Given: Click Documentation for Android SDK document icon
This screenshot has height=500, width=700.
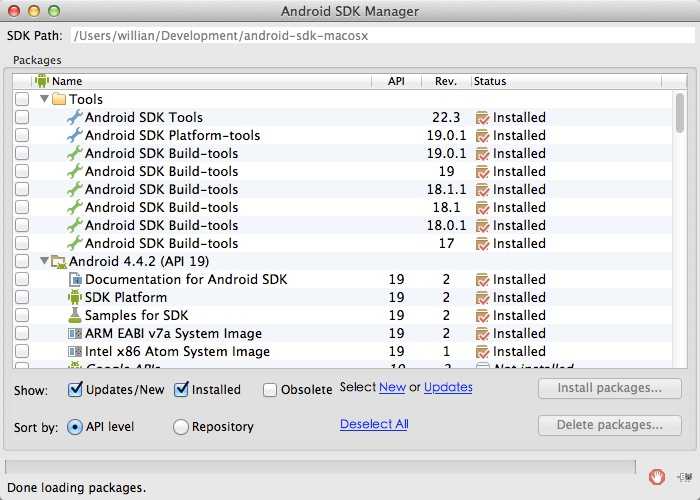Looking at the screenshot, I should click(x=75, y=279).
